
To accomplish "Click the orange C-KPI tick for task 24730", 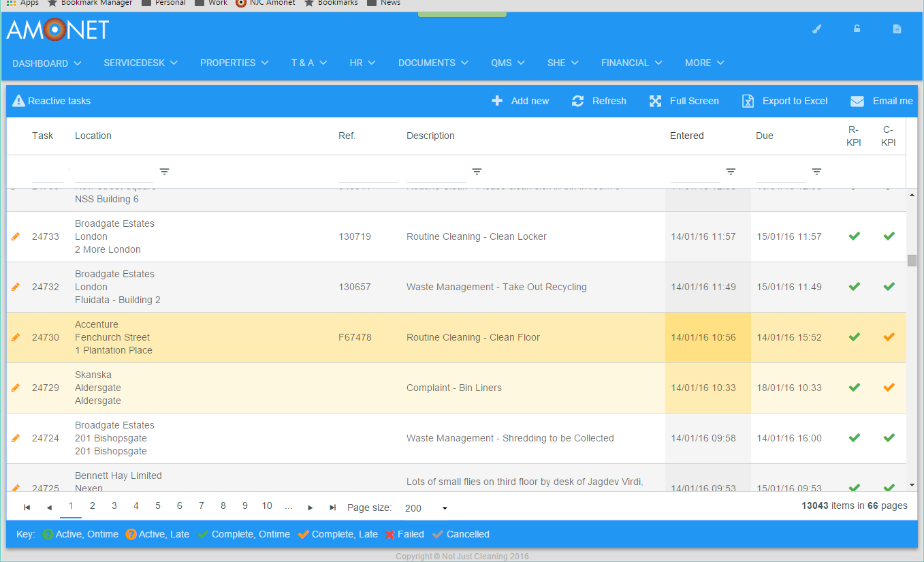I will pyautogui.click(x=889, y=337).
